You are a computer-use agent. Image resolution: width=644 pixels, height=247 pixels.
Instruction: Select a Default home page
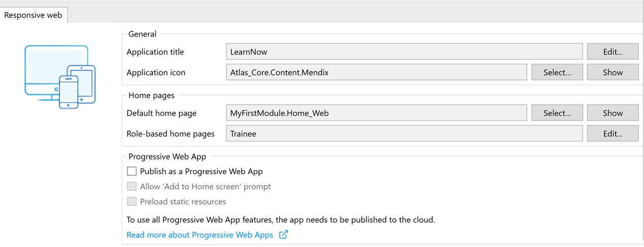[557, 113]
